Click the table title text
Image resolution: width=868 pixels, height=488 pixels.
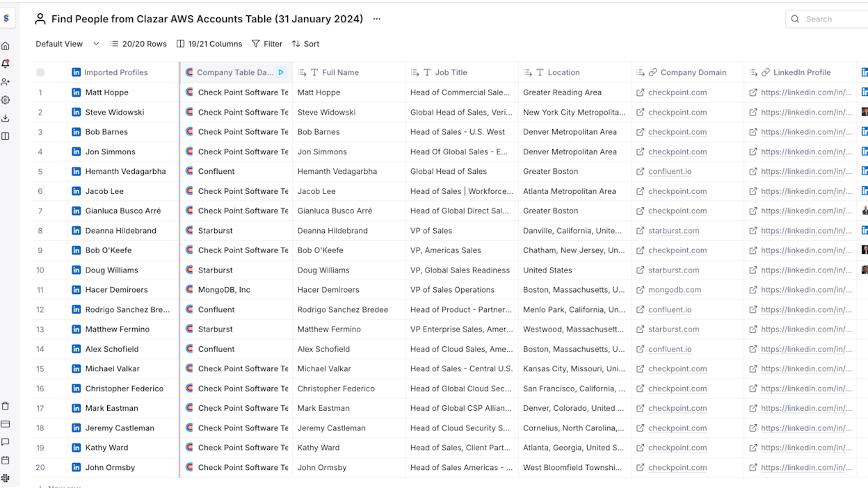207,19
